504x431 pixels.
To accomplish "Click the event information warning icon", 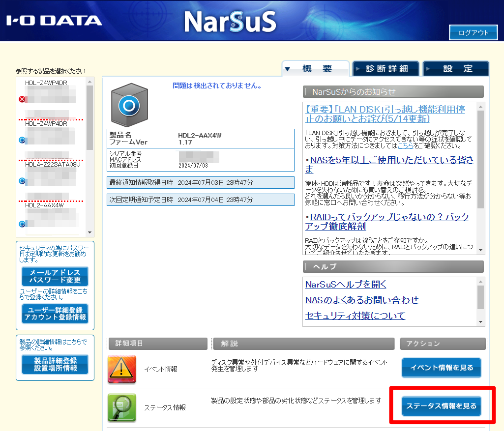I will [121, 369].
